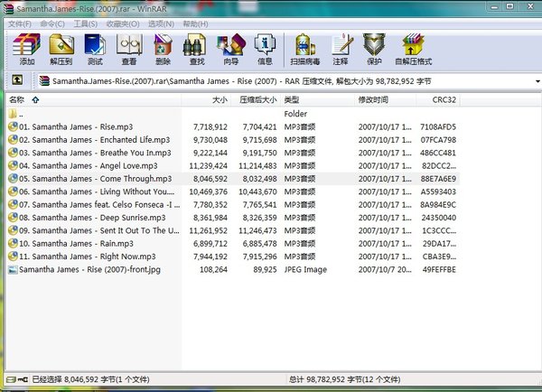The image size is (542, 392).
Task: Click size value 7,718,912
Action: tap(210, 126)
